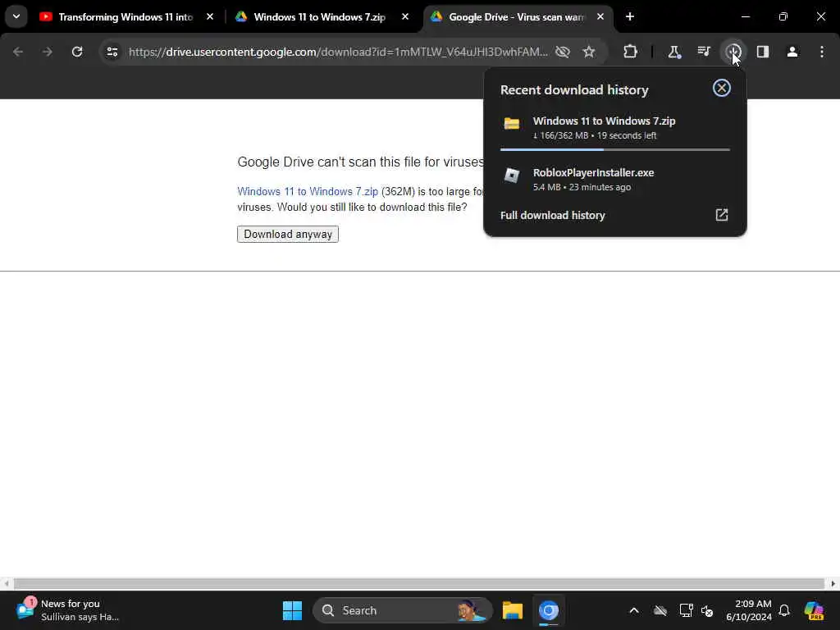Click the taskbar Search box
Viewport: 840px width, 630px height.
tap(402, 610)
